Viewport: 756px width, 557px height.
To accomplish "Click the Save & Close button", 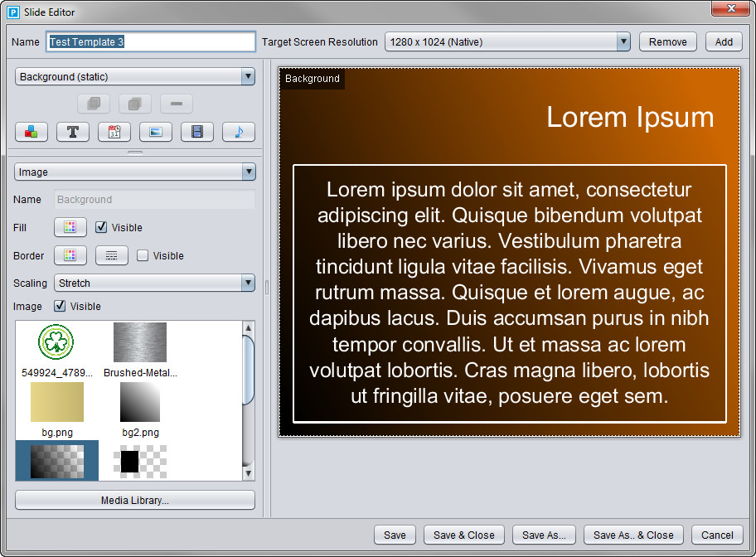I will 464,535.
